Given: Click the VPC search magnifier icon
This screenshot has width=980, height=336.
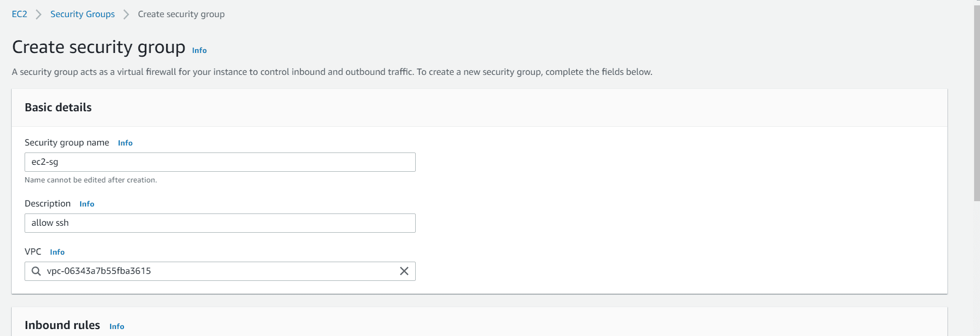Looking at the screenshot, I should (x=36, y=271).
